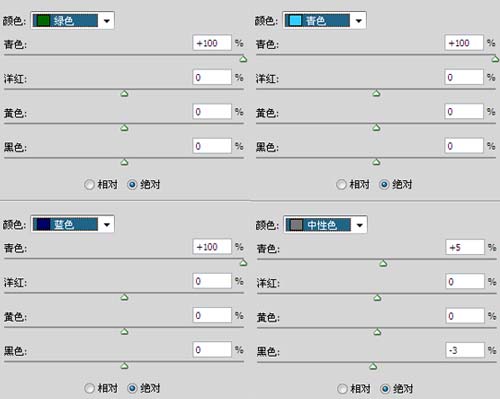Click the 洋红 slider handle in 青色 panel
The image size is (500, 399).
tap(376, 94)
